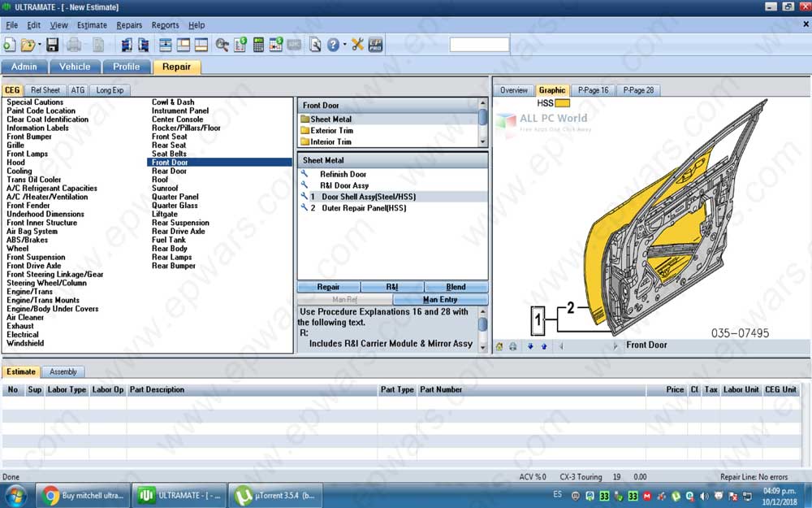Switch to the Profile tab
The height and width of the screenshot is (508, 812).
click(127, 67)
